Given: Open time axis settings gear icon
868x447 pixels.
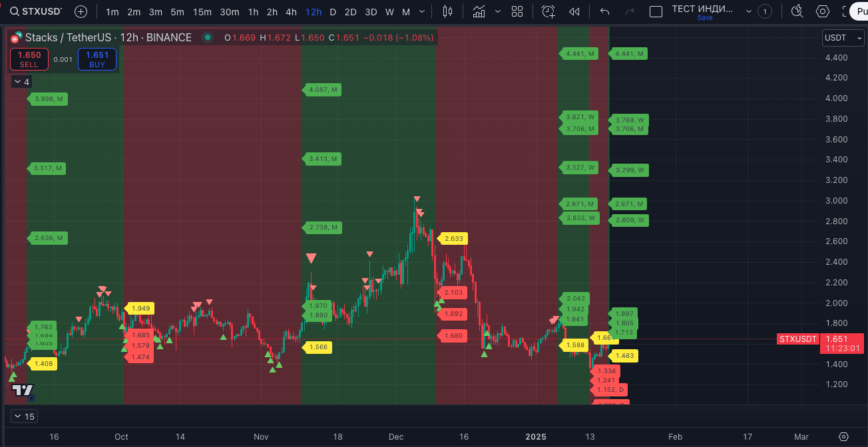Looking at the screenshot, I should click(x=844, y=437).
